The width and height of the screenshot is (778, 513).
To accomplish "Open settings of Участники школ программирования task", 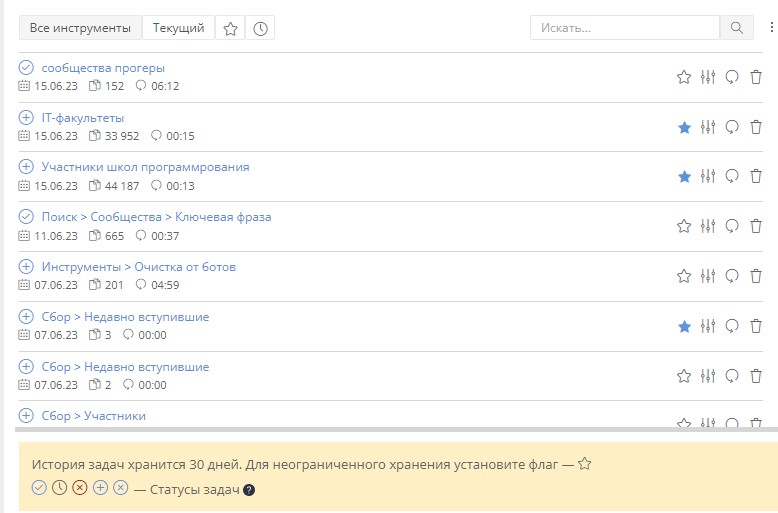I will [x=708, y=177].
